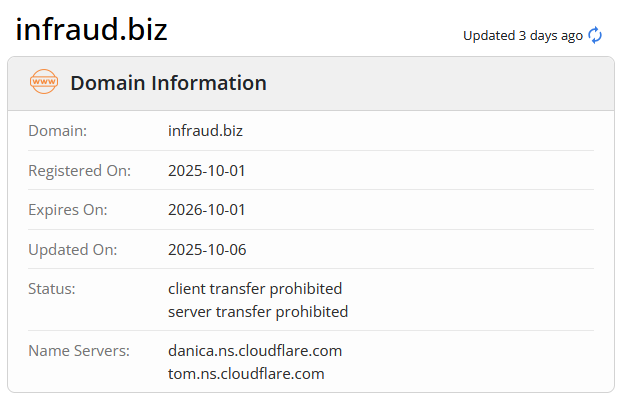Click the Registered On: label
The image size is (621, 401).
(79, 171)
